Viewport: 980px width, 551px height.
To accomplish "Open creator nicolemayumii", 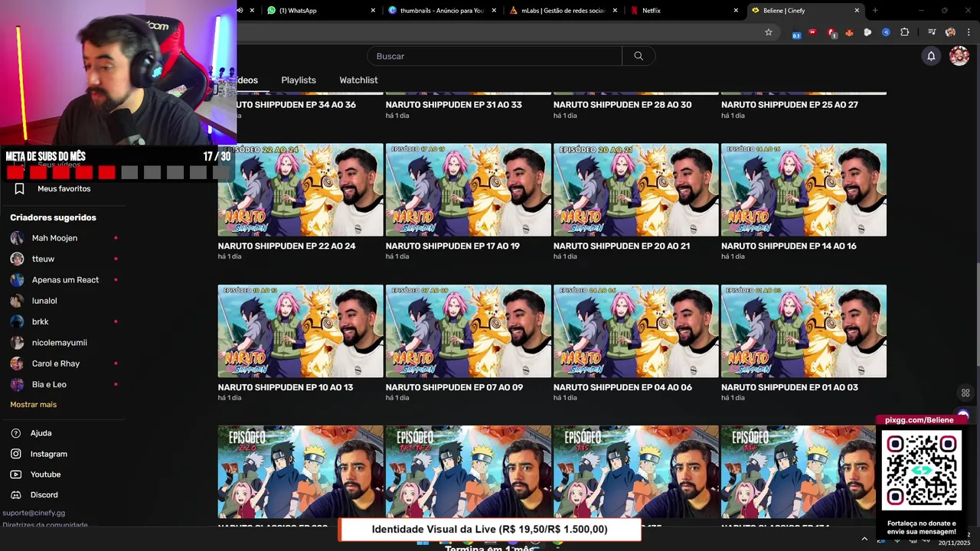I will coord(60,343).
